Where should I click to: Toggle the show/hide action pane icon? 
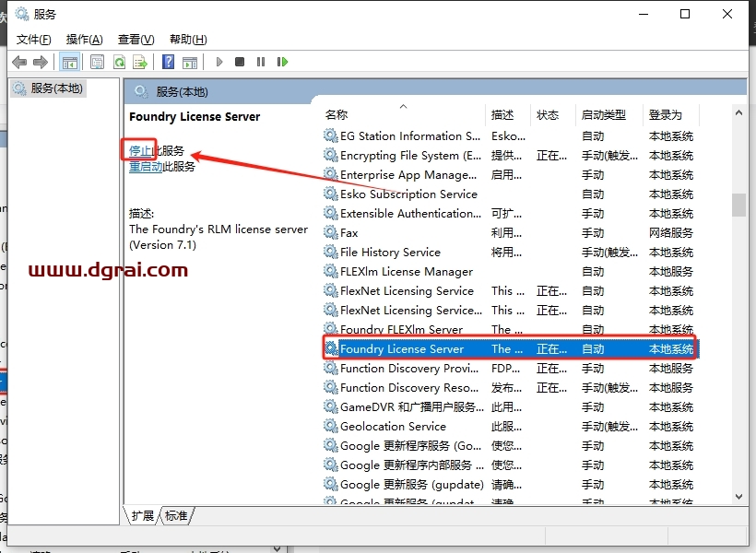coord(190,62)
